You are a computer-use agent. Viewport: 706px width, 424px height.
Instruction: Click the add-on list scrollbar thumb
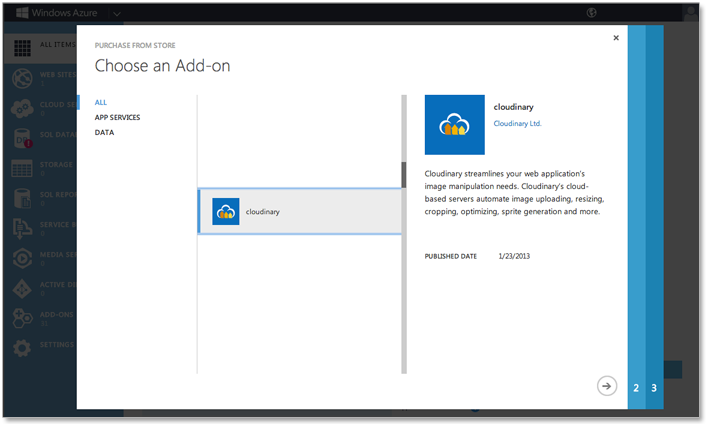coord(404,175)
